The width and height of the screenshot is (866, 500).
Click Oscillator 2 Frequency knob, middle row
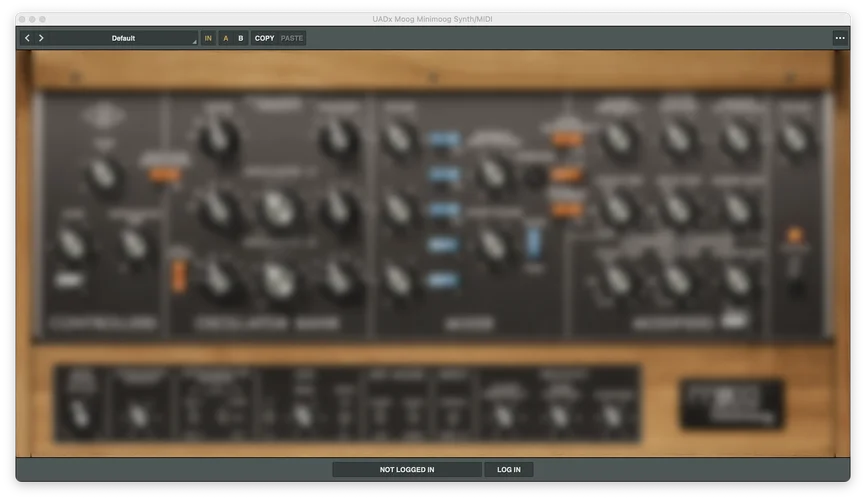[279, 210]
